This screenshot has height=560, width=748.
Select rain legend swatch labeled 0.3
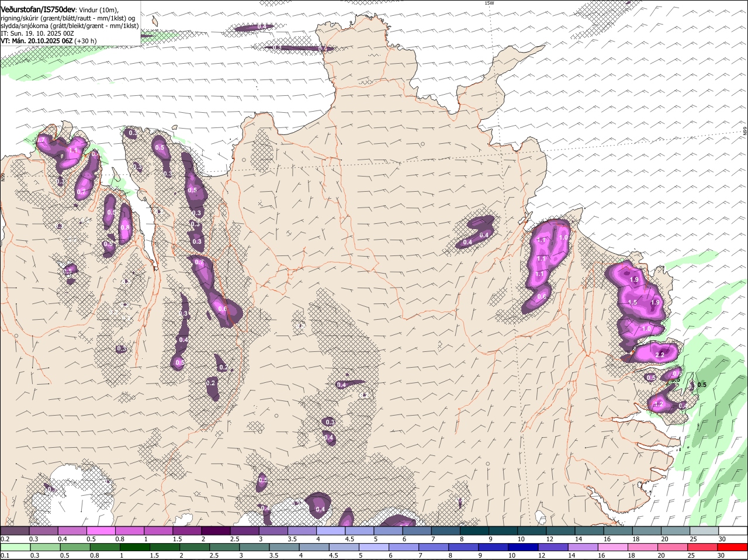point(46,547)
